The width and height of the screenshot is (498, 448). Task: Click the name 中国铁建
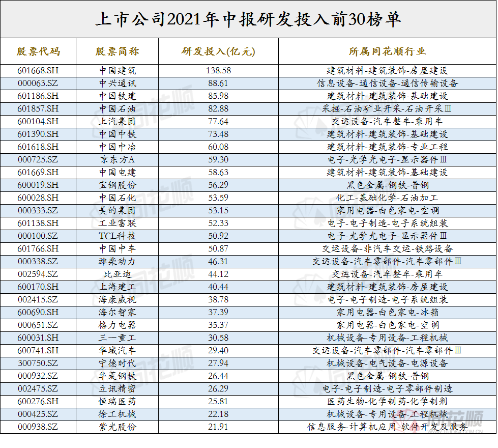pyautogui.click(x=117, y=96)
